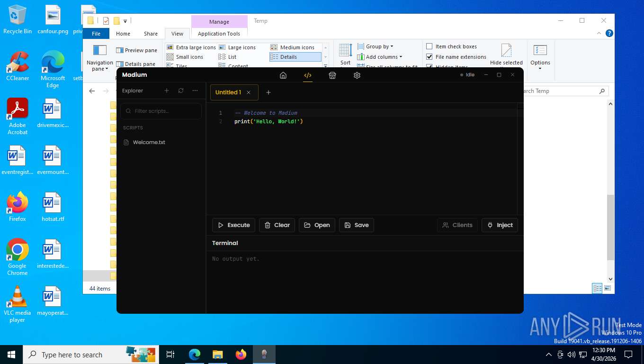Refresh the Explorer scripts list
Viewport: 644px width, 364px height.
point(181,91)
